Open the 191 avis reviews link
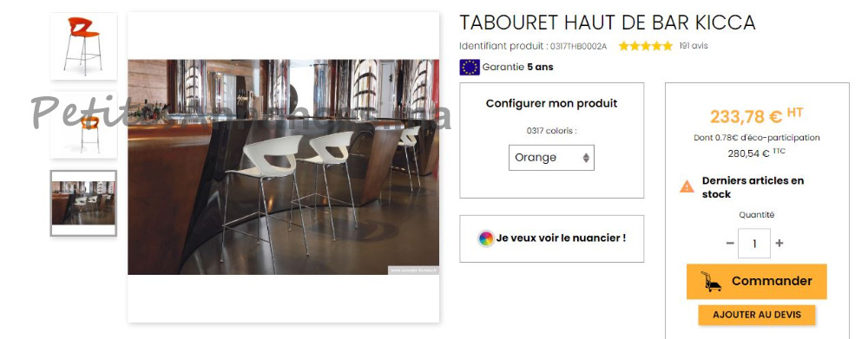The height and width of the screenshot is (339, 868). [x=693, y=46]
